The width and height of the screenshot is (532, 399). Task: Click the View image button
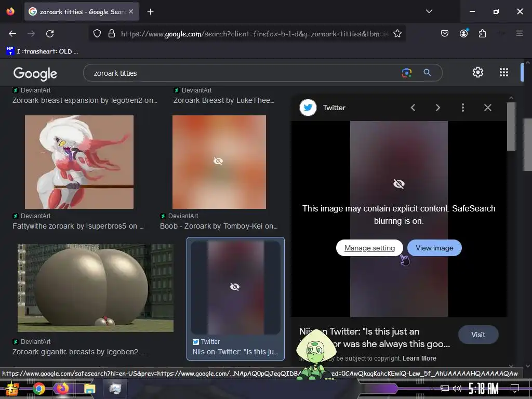(x=434, y=248)
